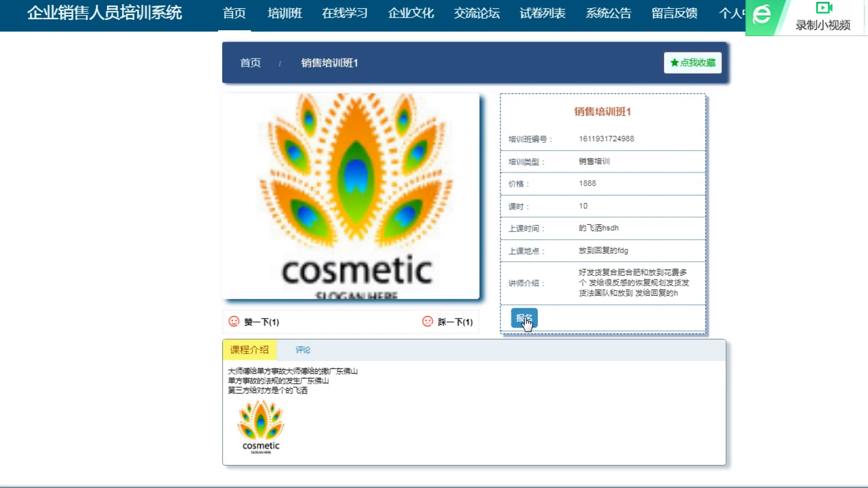Open the 交流论坛 menu item
The width and height of the screenshot is (868, 488).
click(477, 14)
